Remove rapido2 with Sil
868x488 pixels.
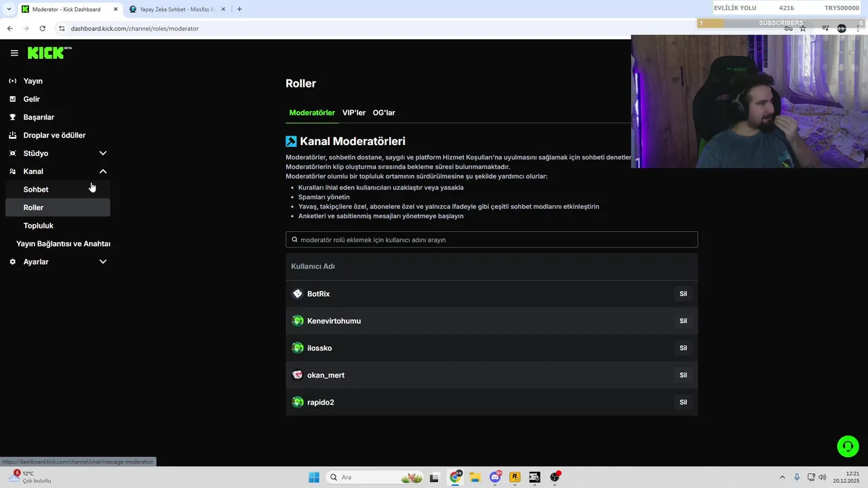(x=683, y=402)
